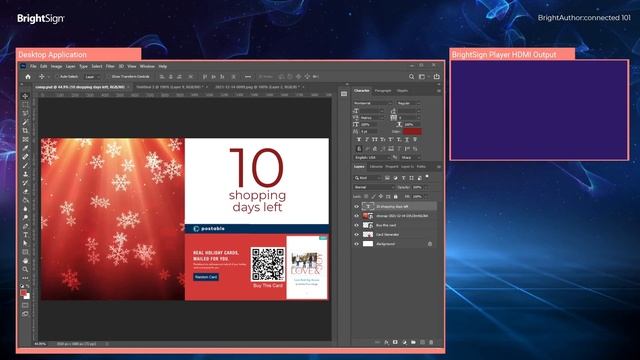This screenshot has width=640, height=360.
Task: Click the Card Generator layer thumbnail
Action: 368,235
